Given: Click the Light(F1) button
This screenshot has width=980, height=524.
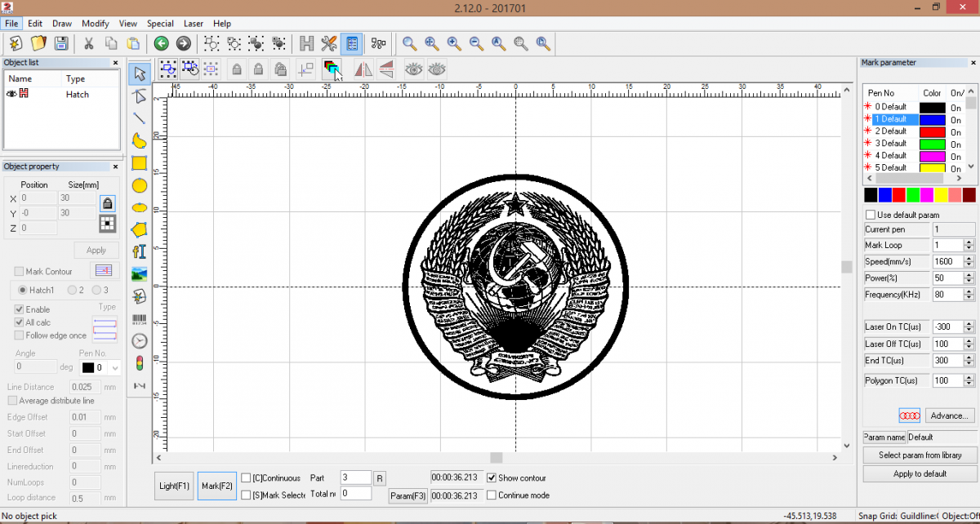Looking at the screenshot, I should [175, 486].
